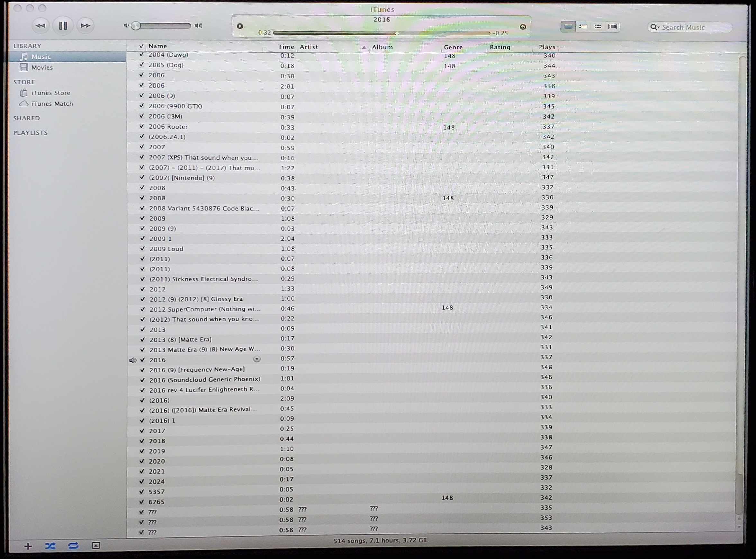
Task: Expand the SHARED sidebar section
Action: pos(26,118)
